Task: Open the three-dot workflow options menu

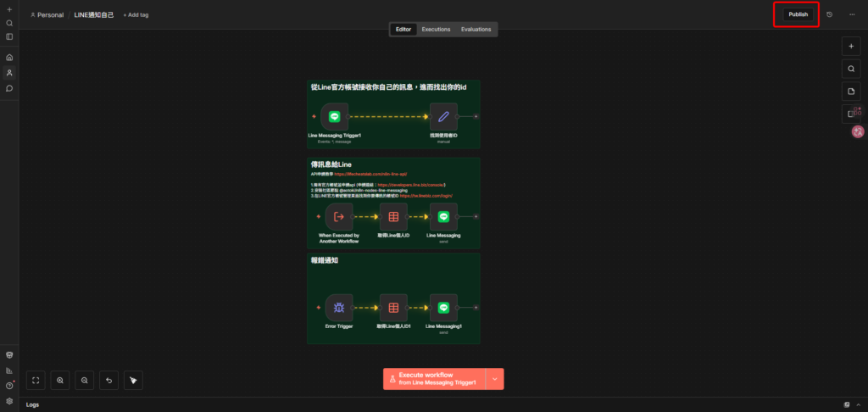Action: 852,14
